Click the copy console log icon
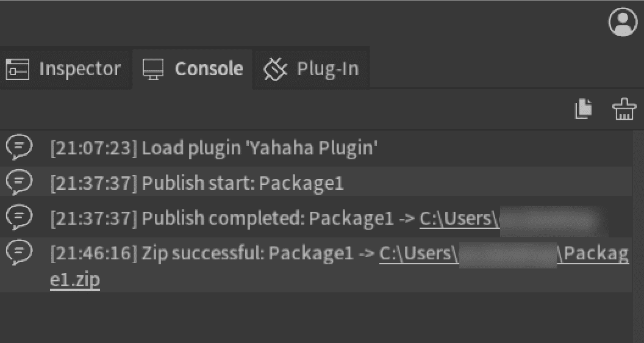 [584, 110]
